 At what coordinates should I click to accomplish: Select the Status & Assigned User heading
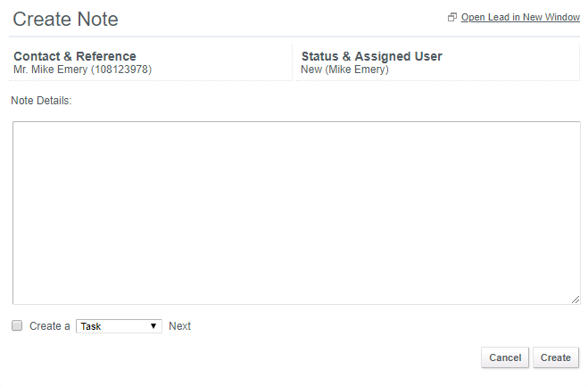coord(372,56)
